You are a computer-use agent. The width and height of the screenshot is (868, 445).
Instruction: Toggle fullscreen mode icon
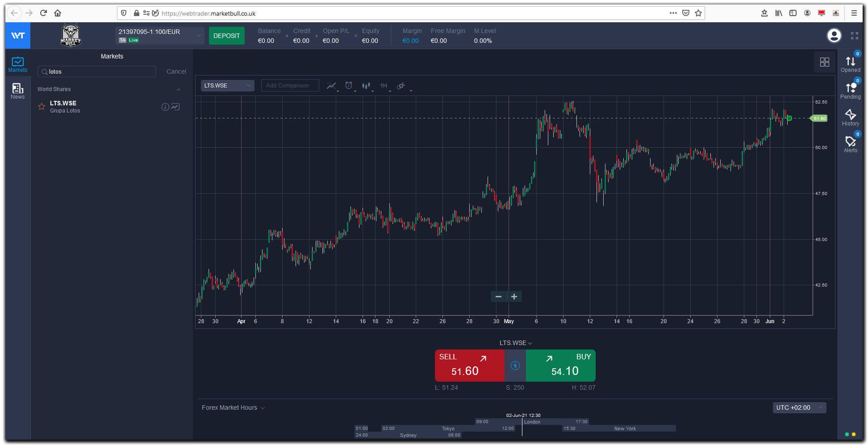tap(854, 36)
